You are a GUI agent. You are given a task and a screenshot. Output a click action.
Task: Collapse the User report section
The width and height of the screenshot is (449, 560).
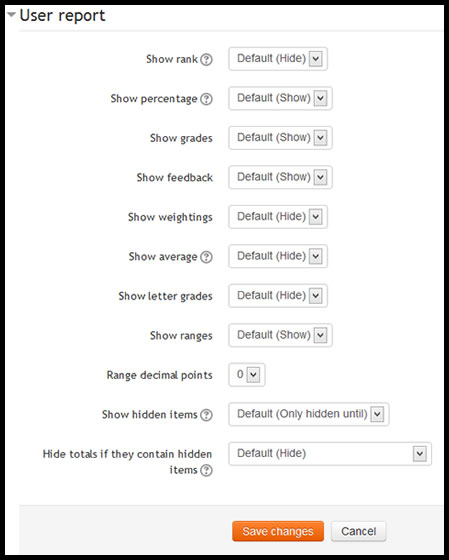pyautogui.click(x=11, y=15)
